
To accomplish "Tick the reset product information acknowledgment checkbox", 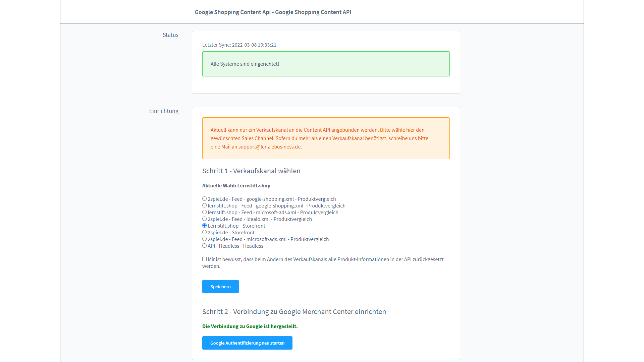I will pos(204,259).
